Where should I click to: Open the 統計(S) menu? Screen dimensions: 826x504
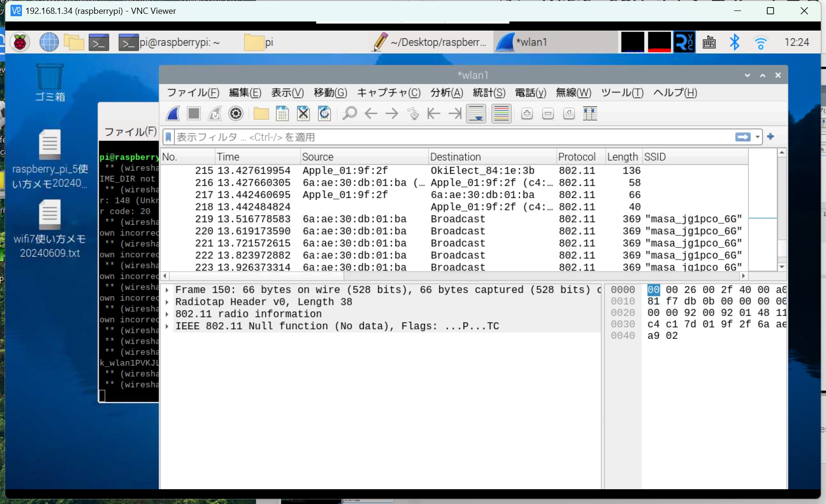point(489,93)
